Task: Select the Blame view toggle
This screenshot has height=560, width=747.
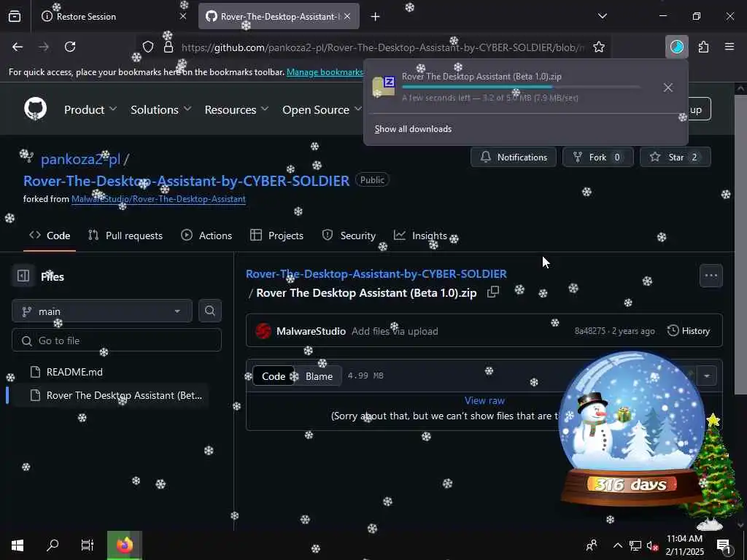Action: pos(319,376)
